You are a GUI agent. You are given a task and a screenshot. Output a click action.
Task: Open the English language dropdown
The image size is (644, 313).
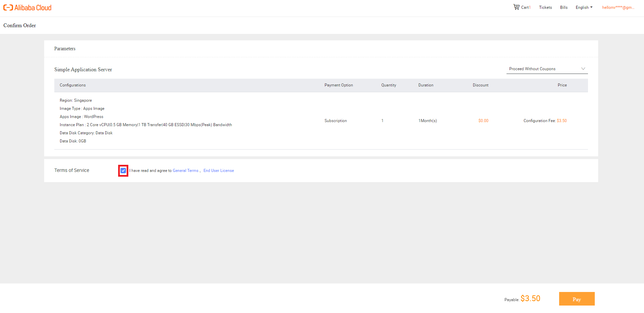pos(584,7)
